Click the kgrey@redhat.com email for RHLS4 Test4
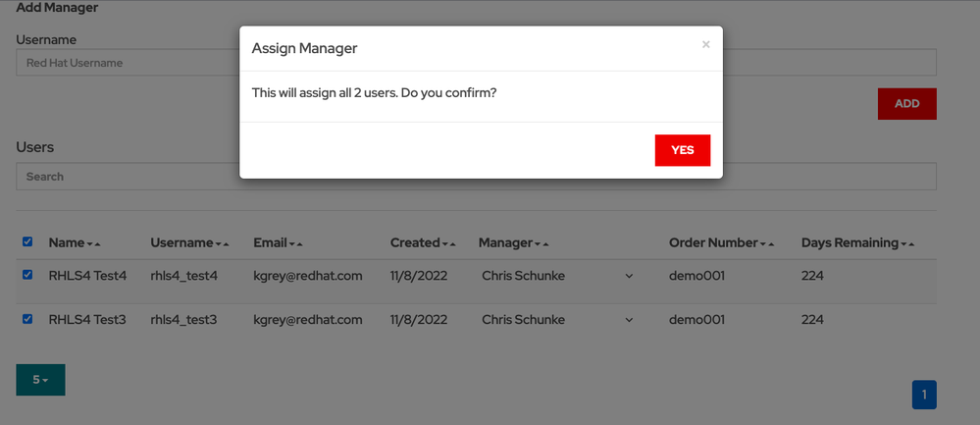Image resolution: width=980 pixels, height=425 pixels. coord(308,276)
